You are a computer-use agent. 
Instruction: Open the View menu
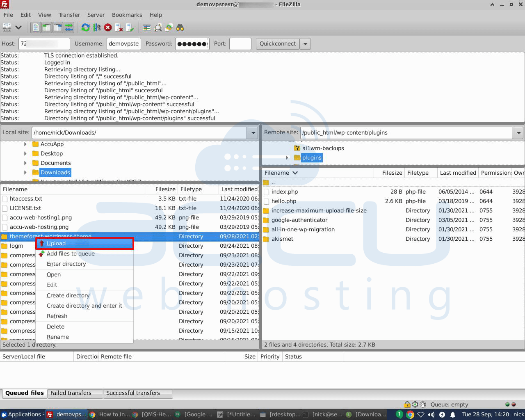tap(45, 15)
